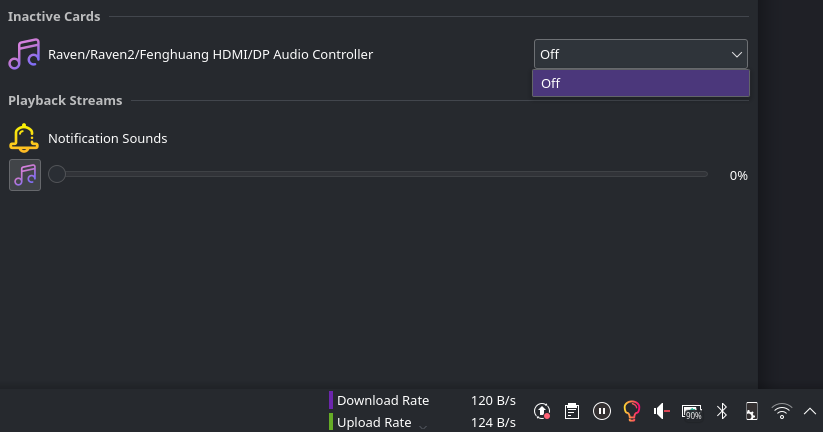This screenshot has height=432, width=823.
Task: Open the Wi-Fi networks tray icon
Action: point(782,411)
